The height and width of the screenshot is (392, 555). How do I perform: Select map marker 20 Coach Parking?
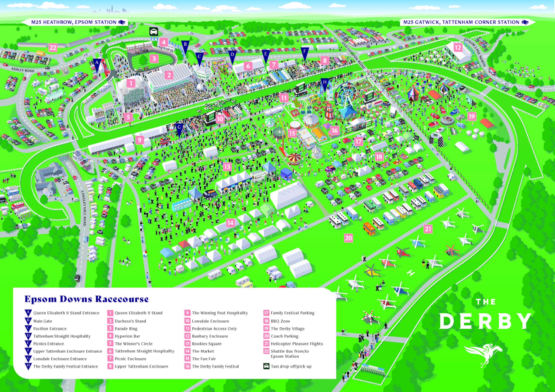(x=348, y=238)
